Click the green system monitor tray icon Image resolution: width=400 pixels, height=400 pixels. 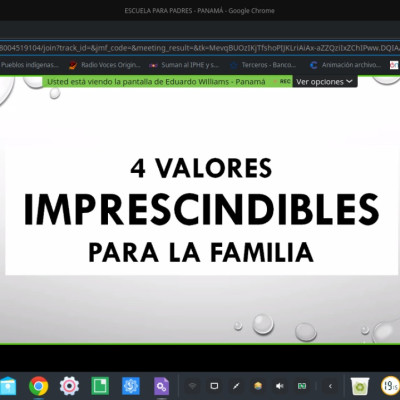tap(302, 386)
